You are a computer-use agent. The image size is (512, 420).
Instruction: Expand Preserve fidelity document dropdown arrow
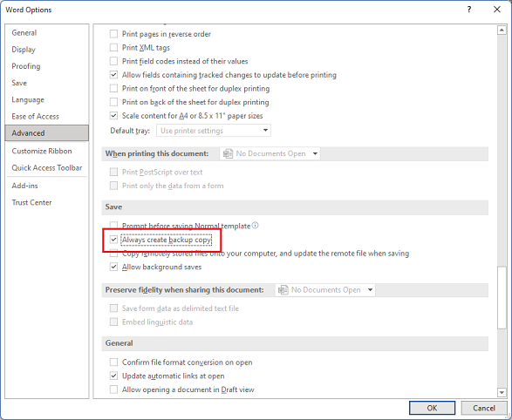tap(370, 290)
